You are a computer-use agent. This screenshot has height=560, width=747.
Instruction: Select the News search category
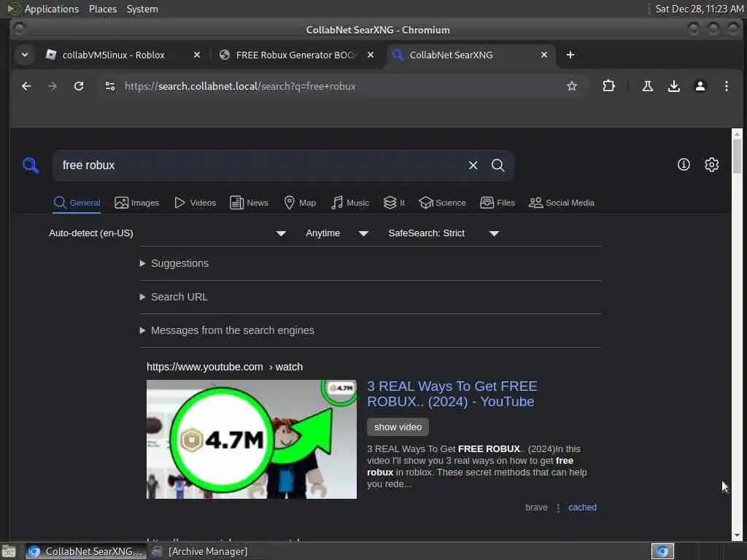(249, 203)
